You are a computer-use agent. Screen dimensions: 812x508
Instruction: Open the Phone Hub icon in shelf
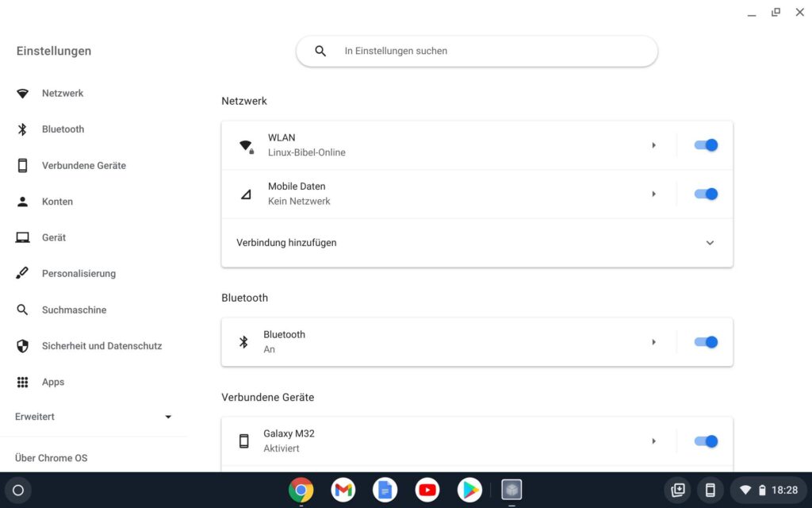click(710, 490)
